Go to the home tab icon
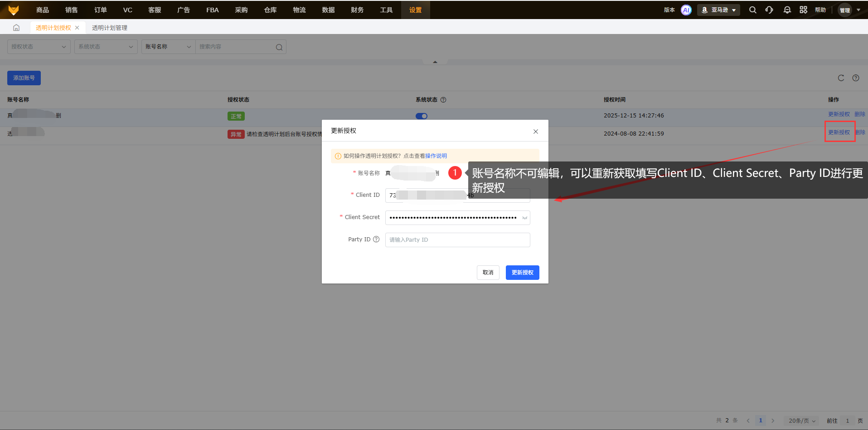 coord(16,28)
